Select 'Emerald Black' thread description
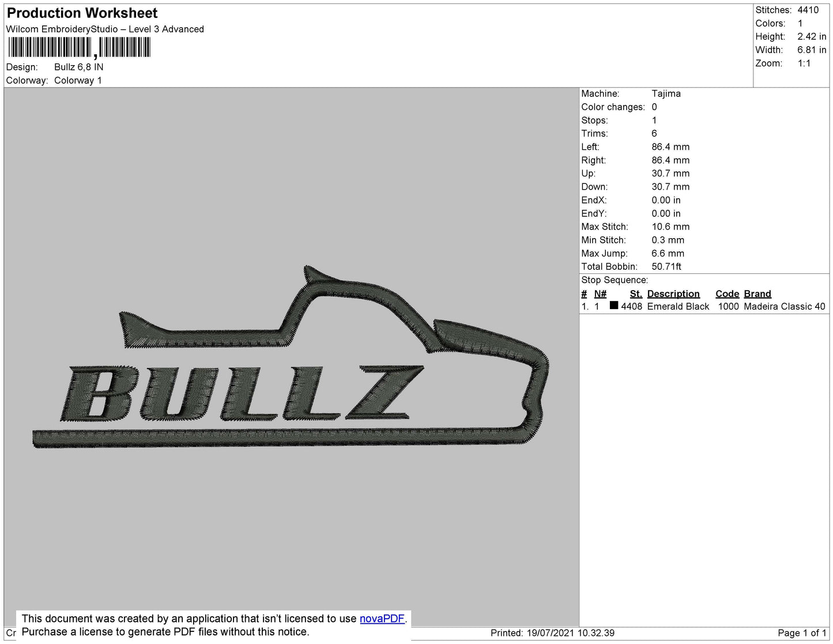The width and height of the screenshot is (833, 644). [x=678, y=306]
